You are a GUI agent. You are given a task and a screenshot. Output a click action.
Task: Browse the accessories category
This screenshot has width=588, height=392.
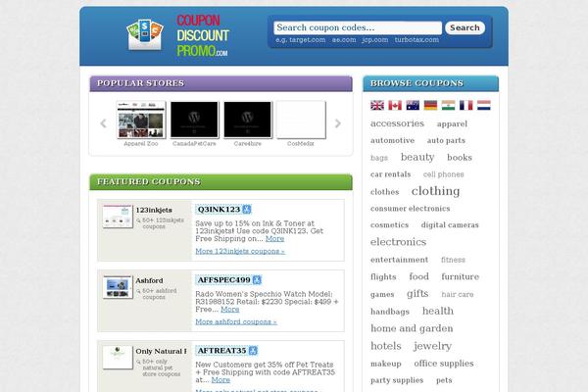(397, 123)
